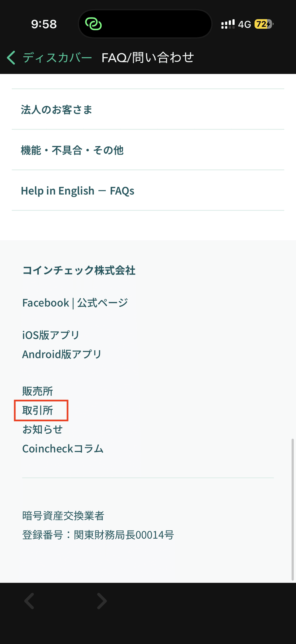Tap the back navigation arrow at bottom
The width and height of the screenshot is (296, 644).
29,601
